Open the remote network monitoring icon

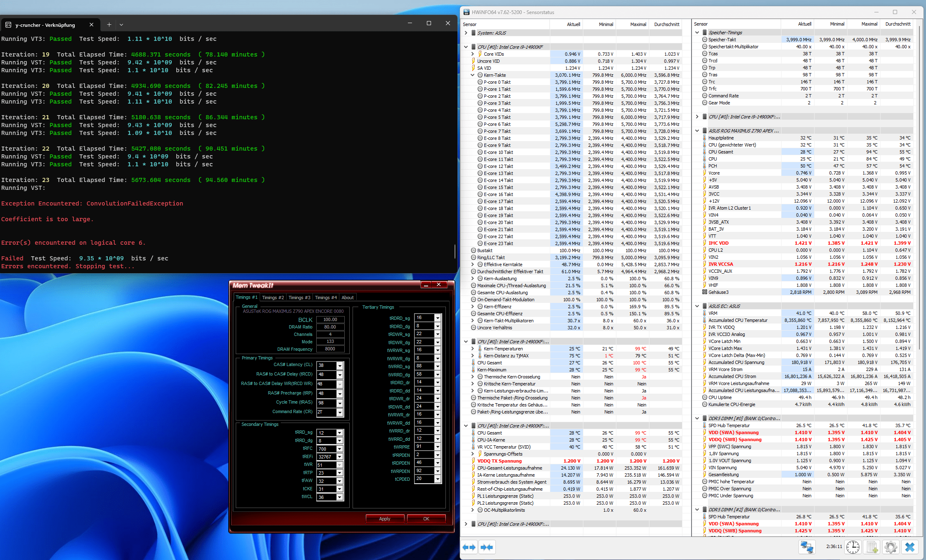click(807, 547)
